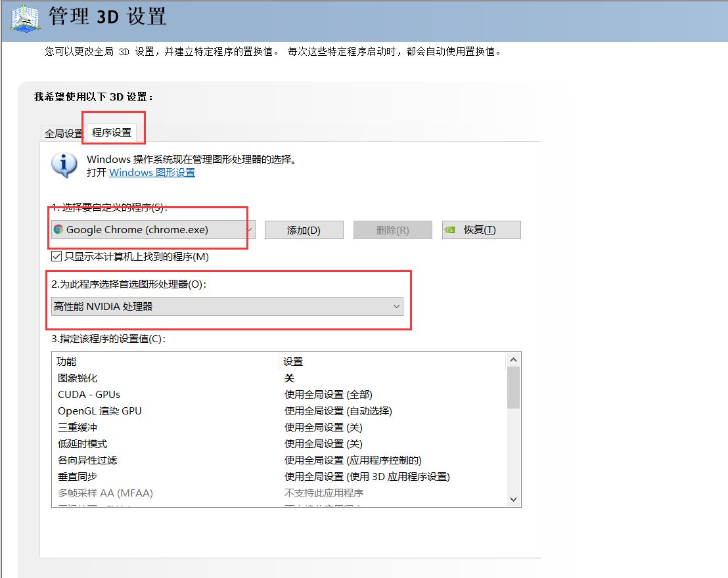The width and height of the screenshot is (728, 578).
Task: Click 使用全局设置 (使用 3D 应用程序设置) value
Action: 367,476
